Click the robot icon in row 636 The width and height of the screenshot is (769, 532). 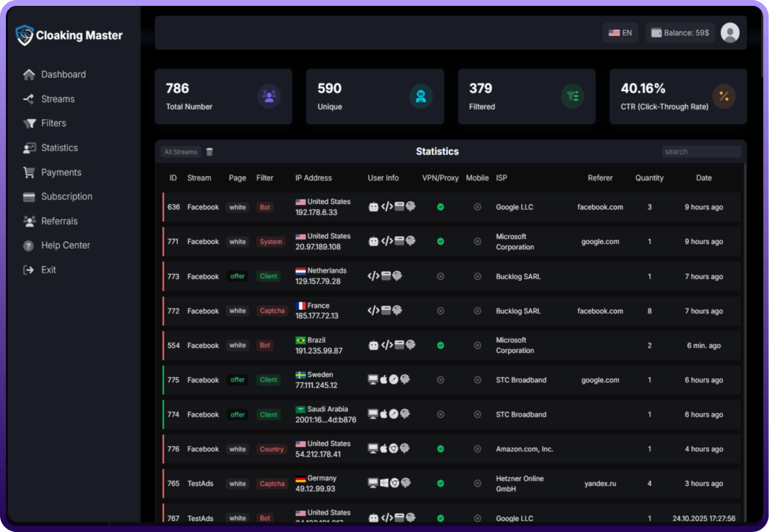click(x=374, y=207)
